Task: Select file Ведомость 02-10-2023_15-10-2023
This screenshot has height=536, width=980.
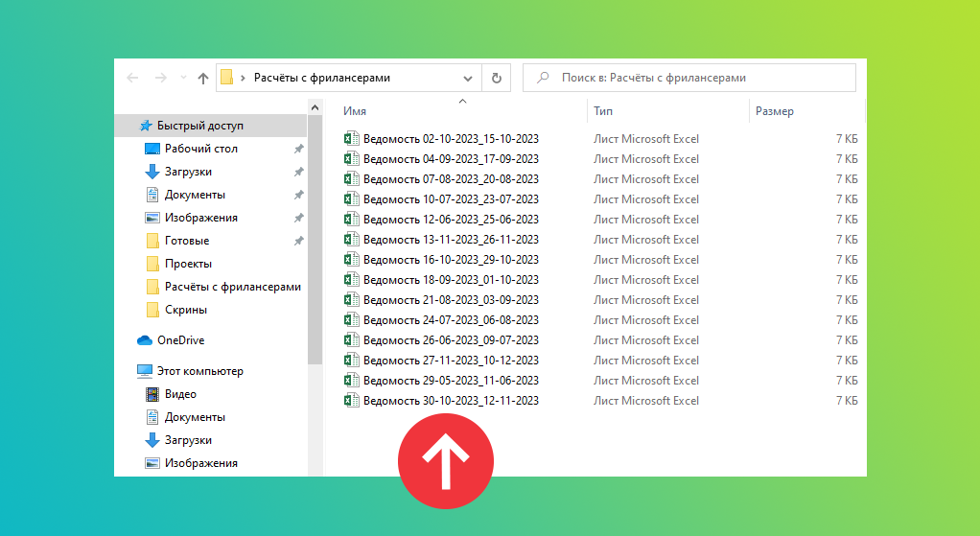Action: [x=451, y=139]
